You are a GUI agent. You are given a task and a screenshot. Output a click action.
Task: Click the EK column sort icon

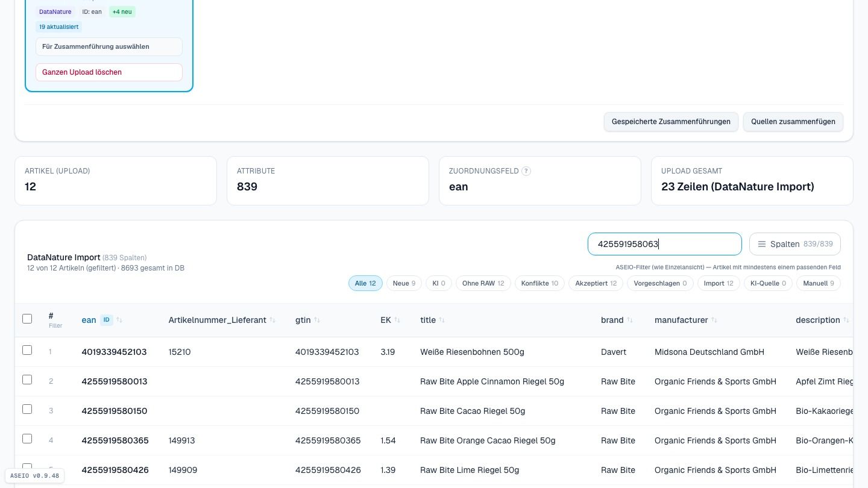point(397,320)
